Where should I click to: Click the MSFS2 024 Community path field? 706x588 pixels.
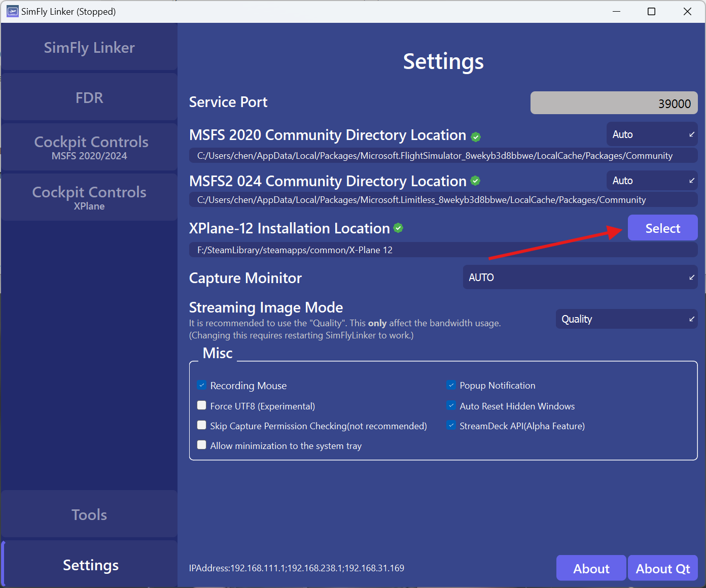(443, 200)
